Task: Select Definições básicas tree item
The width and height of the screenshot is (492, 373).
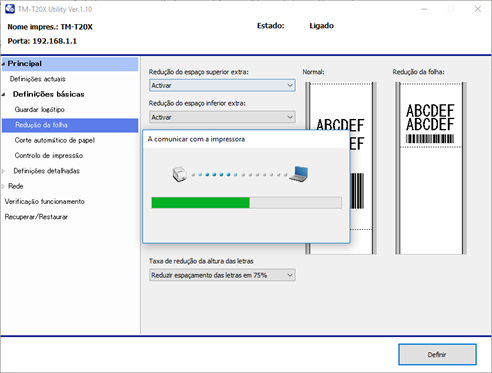Action: [49, 94]
